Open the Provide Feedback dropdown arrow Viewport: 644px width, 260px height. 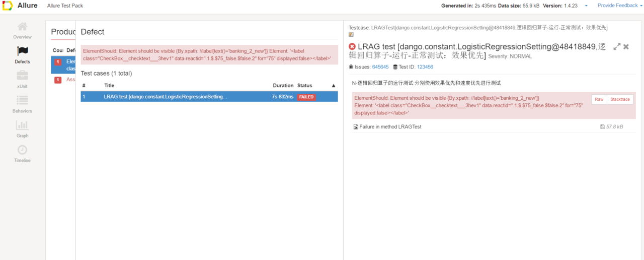(641, 6)
